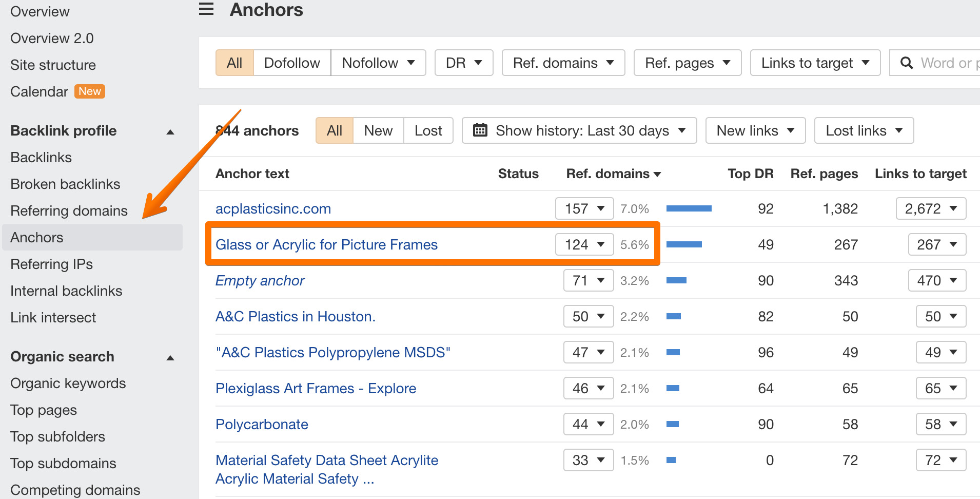The height and width of the screenshot is (499, 980).
Task: Click the Word or phrase search field
Action: click(949, 62)
